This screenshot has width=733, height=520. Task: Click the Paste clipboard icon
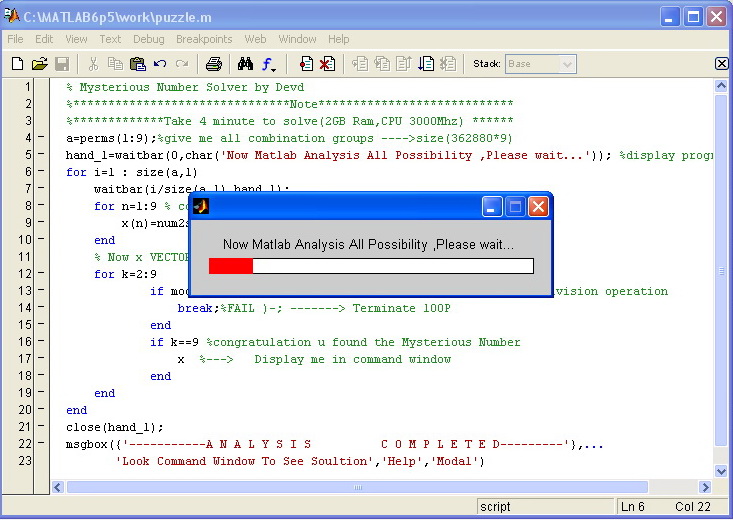(x=137, y=64)
